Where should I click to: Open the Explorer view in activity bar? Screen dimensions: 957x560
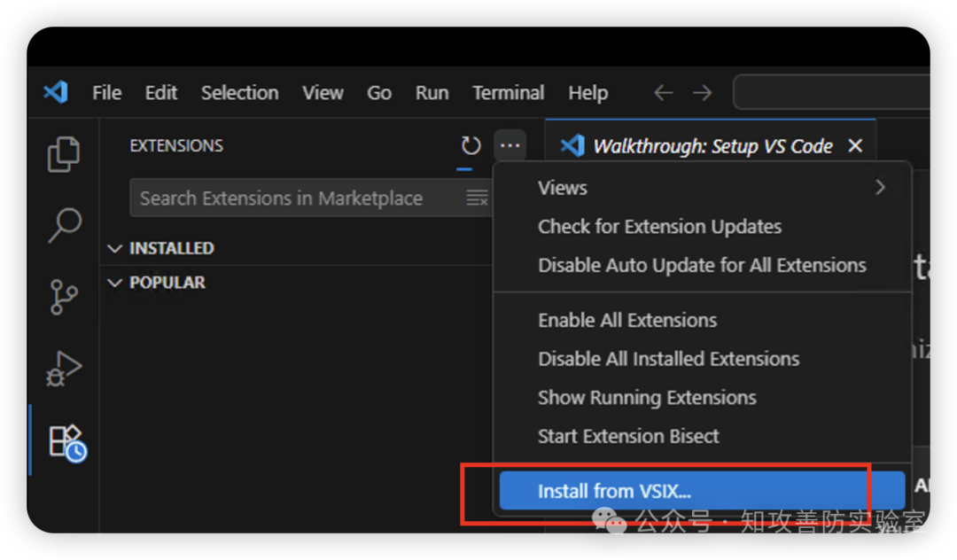tap(64, 153)
